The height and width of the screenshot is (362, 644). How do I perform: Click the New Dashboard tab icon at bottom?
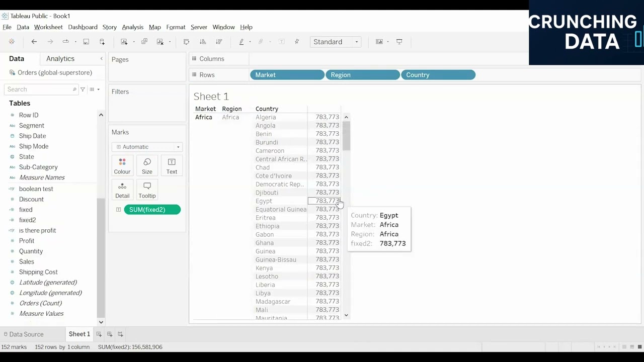coord(110,334)
